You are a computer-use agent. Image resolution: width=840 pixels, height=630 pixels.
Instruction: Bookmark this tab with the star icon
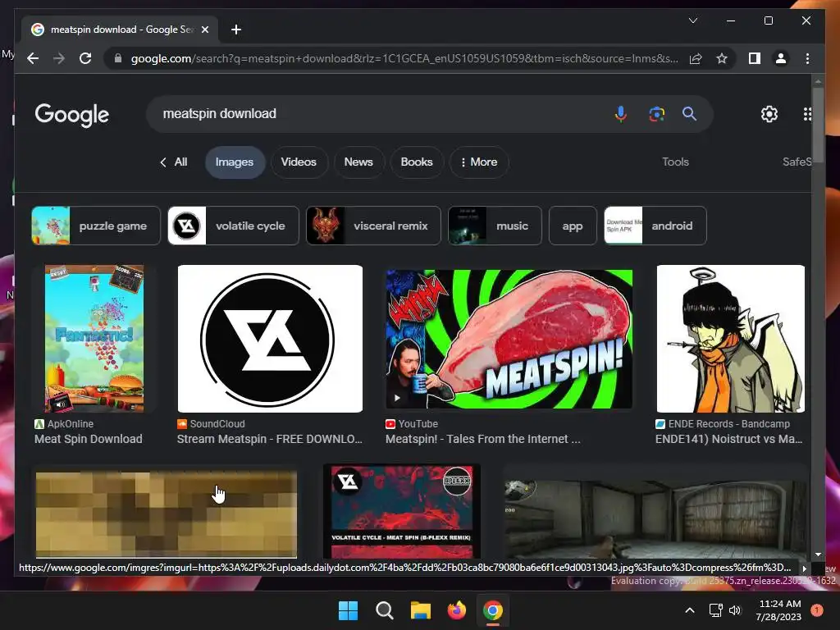coord(722,58)
